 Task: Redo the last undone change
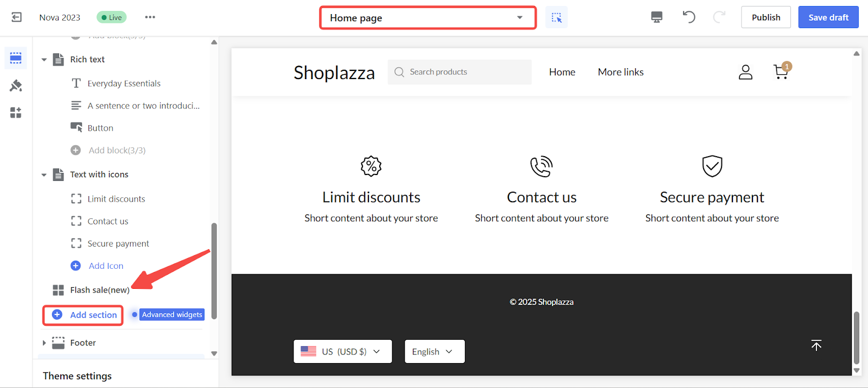719,17
